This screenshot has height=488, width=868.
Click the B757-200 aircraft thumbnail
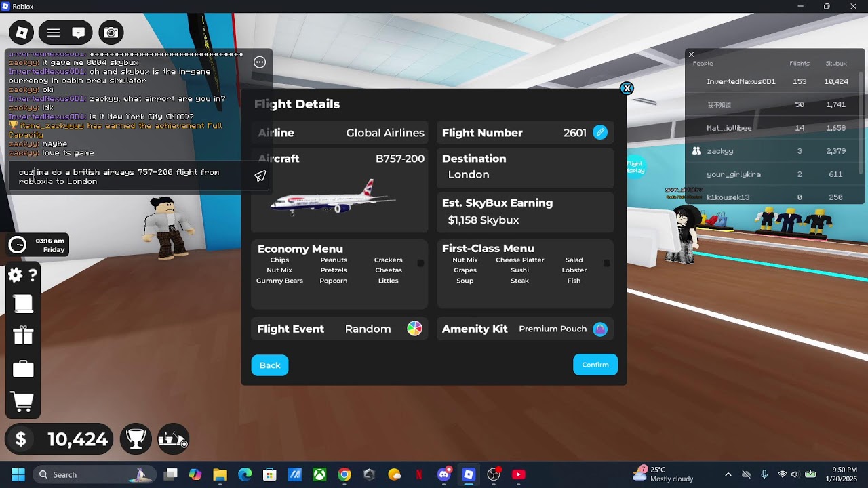pyautogui.click(x=332, y=198)
